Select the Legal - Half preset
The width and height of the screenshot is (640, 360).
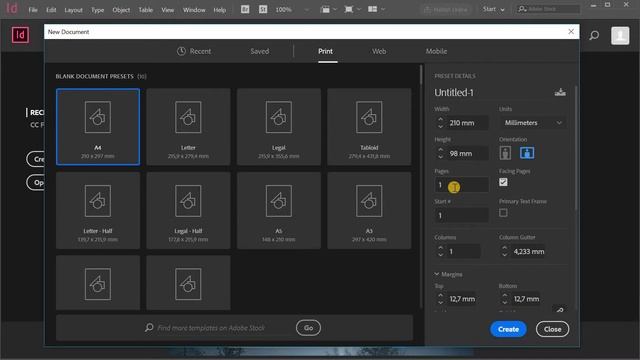pos(188,210)
